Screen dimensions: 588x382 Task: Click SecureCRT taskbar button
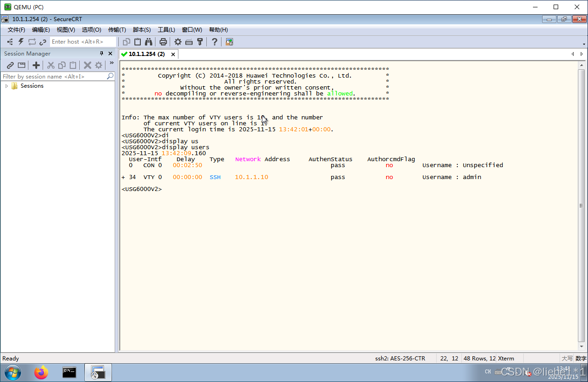[x=98, y=372]
